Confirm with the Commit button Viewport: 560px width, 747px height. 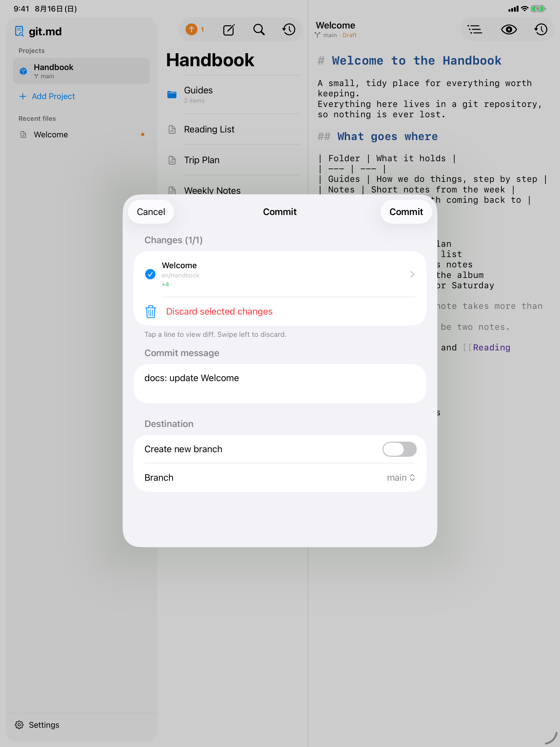tap(406, 212)
